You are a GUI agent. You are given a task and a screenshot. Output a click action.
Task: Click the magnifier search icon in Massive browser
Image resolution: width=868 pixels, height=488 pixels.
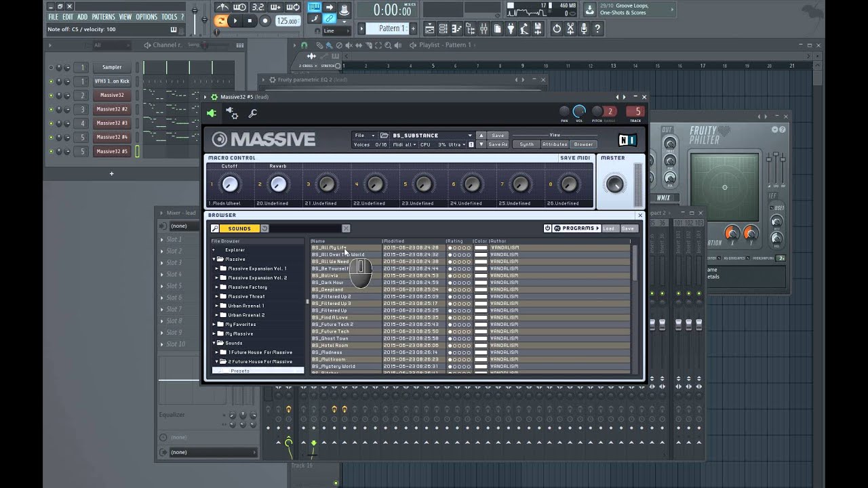click(x=215, y=228)
